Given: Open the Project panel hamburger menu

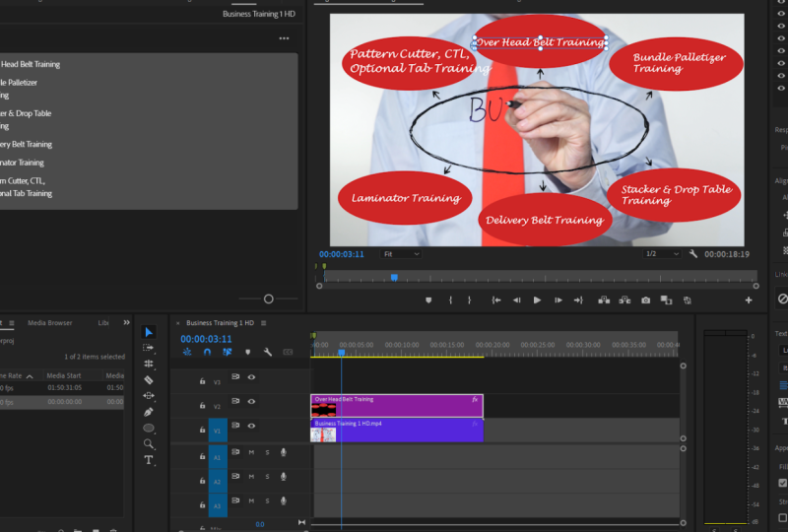Looking at the screenshot, I should [x=12, y=323].
